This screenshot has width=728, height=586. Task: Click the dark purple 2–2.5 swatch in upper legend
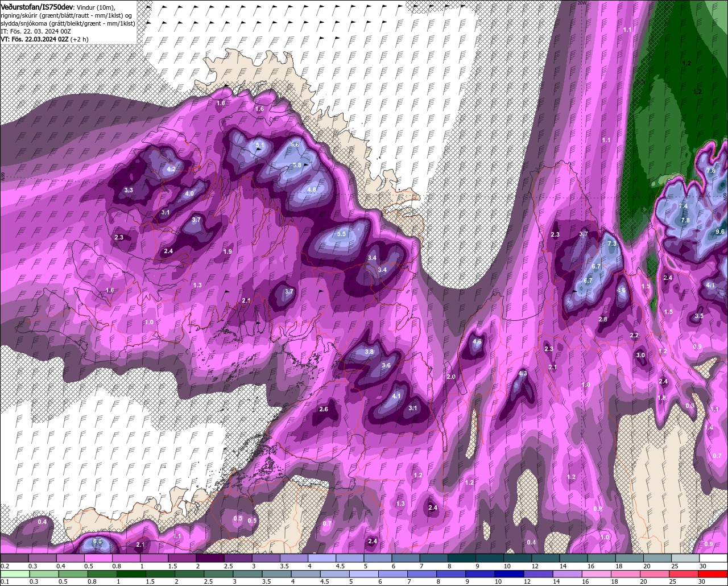click(211, 558)
